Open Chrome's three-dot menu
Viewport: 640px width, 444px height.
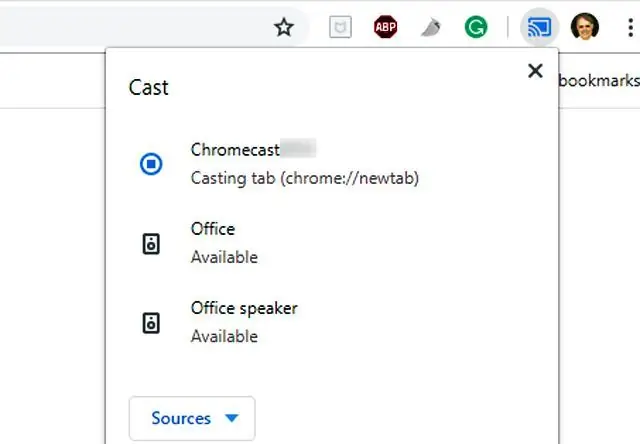pyautogui.click(x=630, y=27)
